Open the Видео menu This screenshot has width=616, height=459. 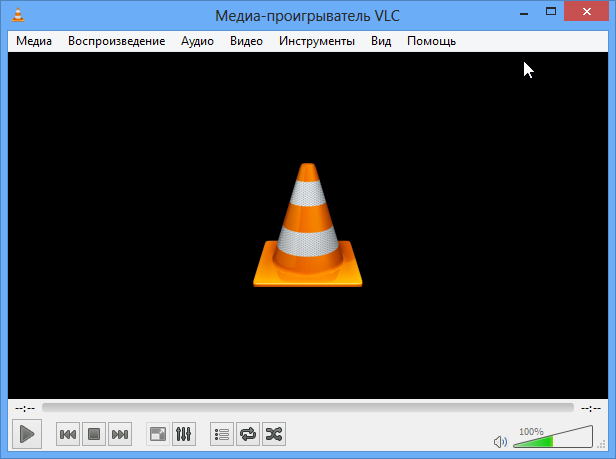246,41
